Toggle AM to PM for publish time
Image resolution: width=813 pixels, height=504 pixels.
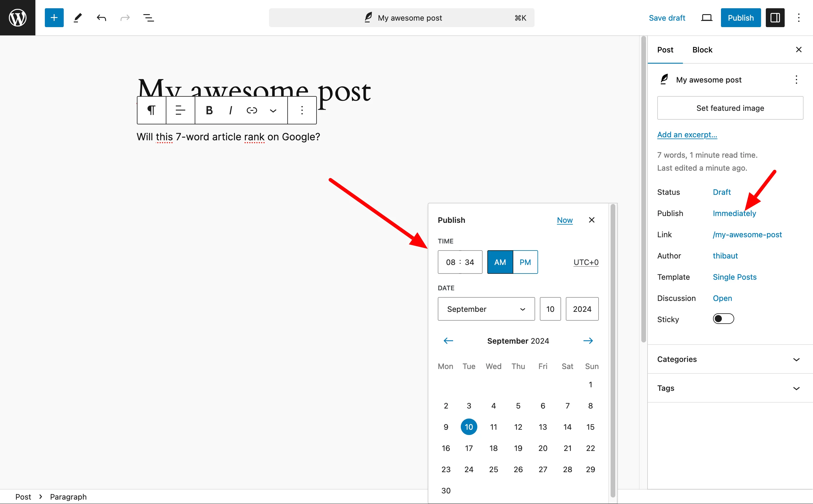point(525,262)
